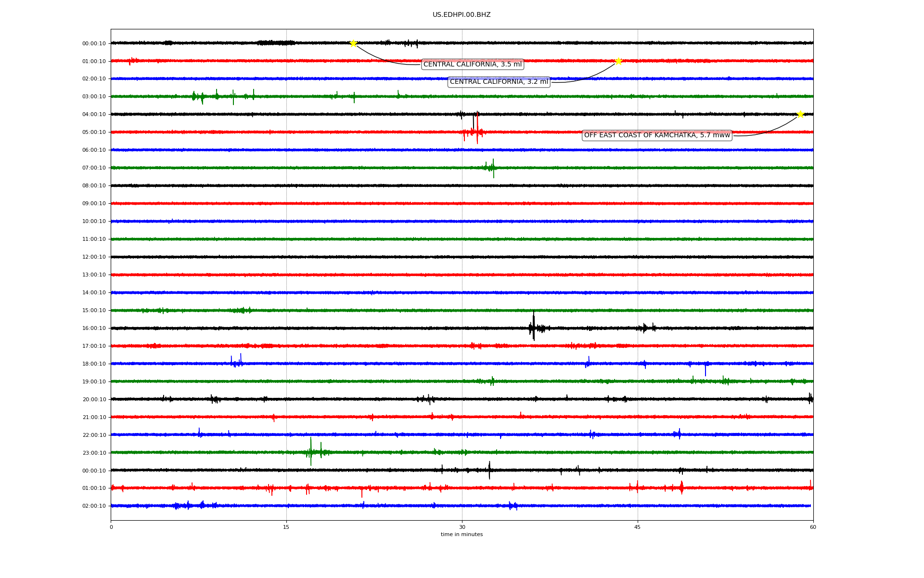The height and width of the screenshot is (578, 924).
Task: Click the 12:00:10 row label
Action: (x=94, y=257)
